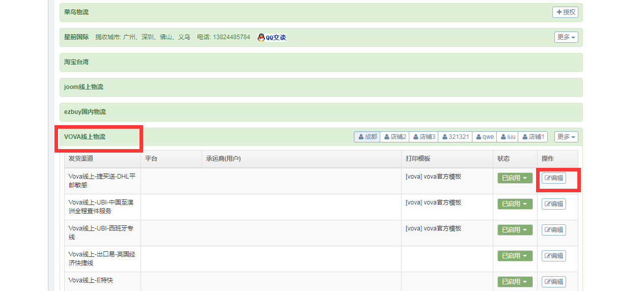This screenshot has width=644, height=291.
Task: Edit the 出口易-英国经济快捷线 channel
Action: (x=553, y=256)
